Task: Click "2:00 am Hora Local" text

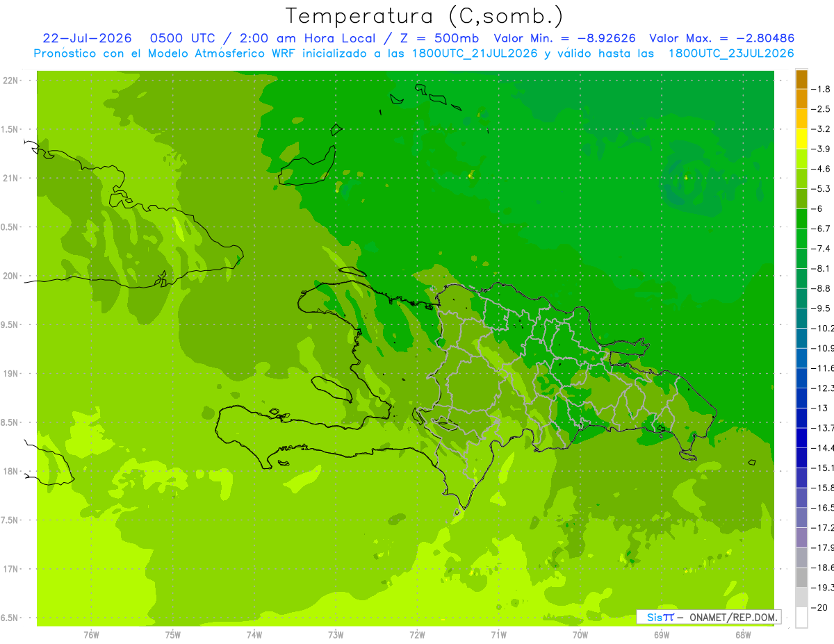Action: point(306,38)
